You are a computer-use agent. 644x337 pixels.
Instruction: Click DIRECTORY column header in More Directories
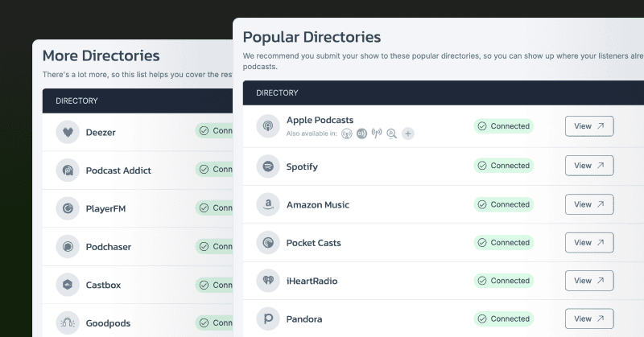point(76,101)
